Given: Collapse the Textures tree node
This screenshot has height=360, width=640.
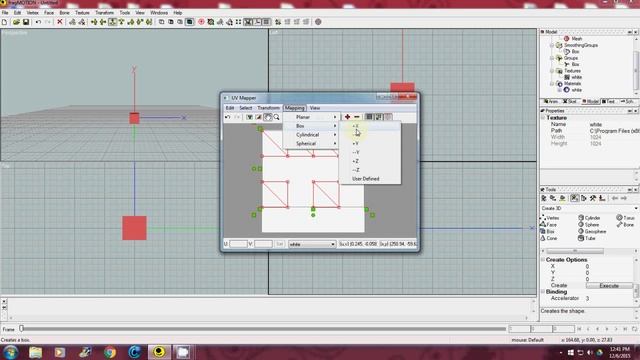Looking at the screenshot, I should coord(552,71).
